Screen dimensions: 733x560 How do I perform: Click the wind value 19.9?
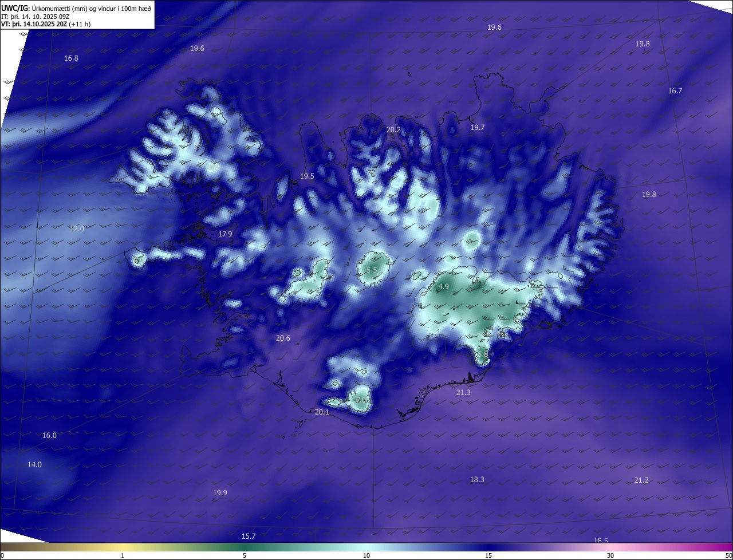(220, 493)
